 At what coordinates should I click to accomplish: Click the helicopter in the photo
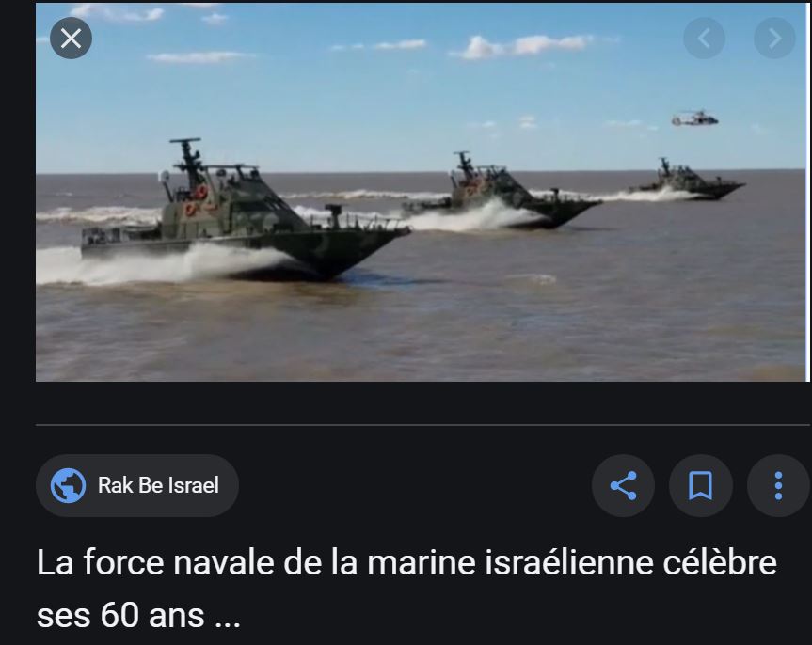coord(695,119)
